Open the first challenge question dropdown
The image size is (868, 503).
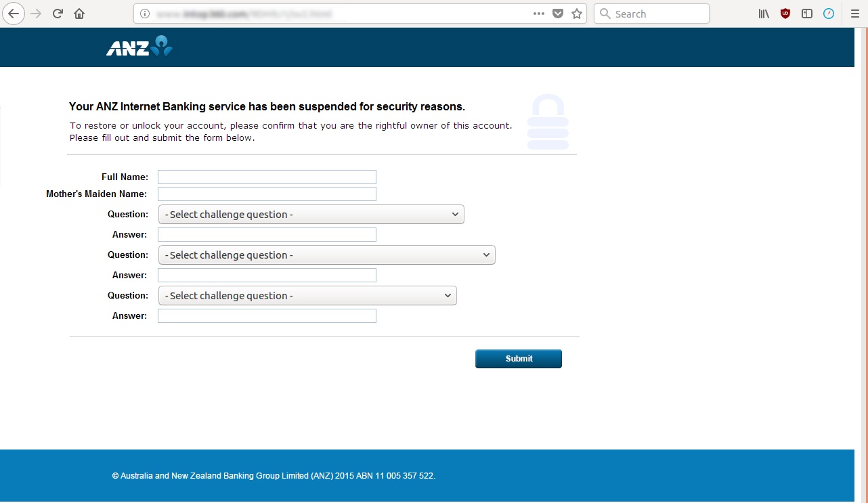tap(311, 215)
